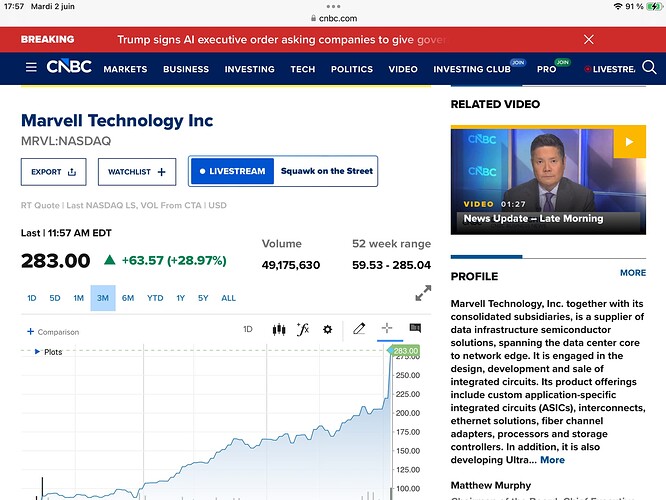Open the Investing menu

tap(249, 69)
